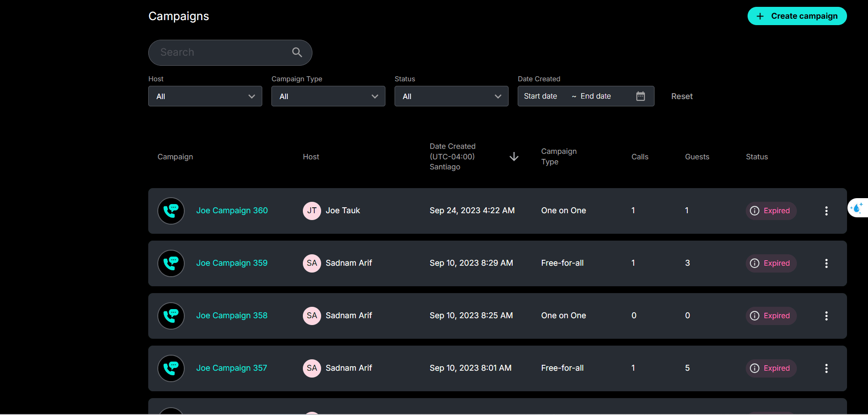Viewport: 868px width, 415px height.
Task: Click Free-for-all in Joe Campaign 359 row
Action: click(x=562, y=263)
